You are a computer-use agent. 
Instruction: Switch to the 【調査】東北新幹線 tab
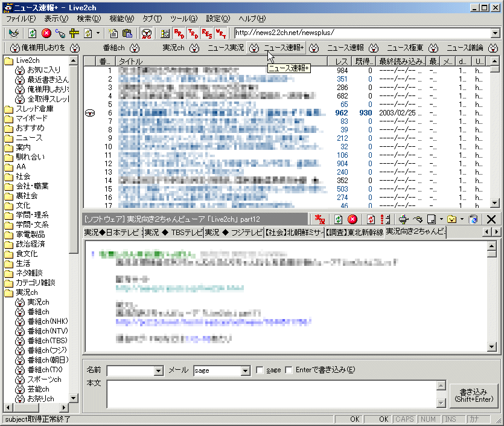click(354, 233)
